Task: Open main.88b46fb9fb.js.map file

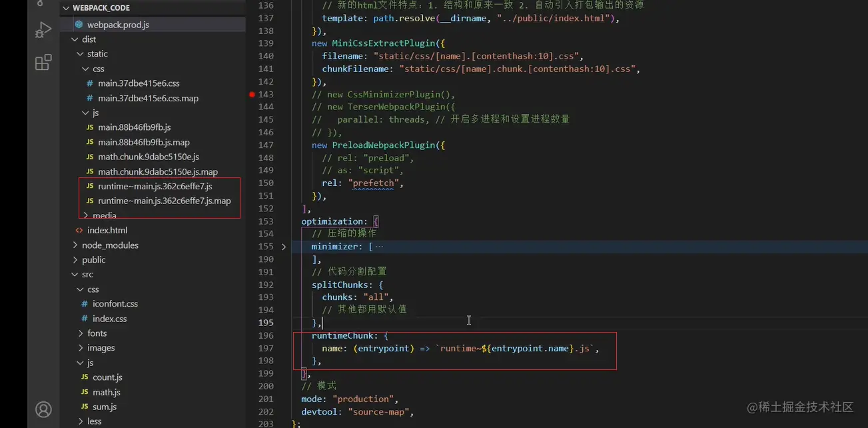Action: [x=144, y=142]
